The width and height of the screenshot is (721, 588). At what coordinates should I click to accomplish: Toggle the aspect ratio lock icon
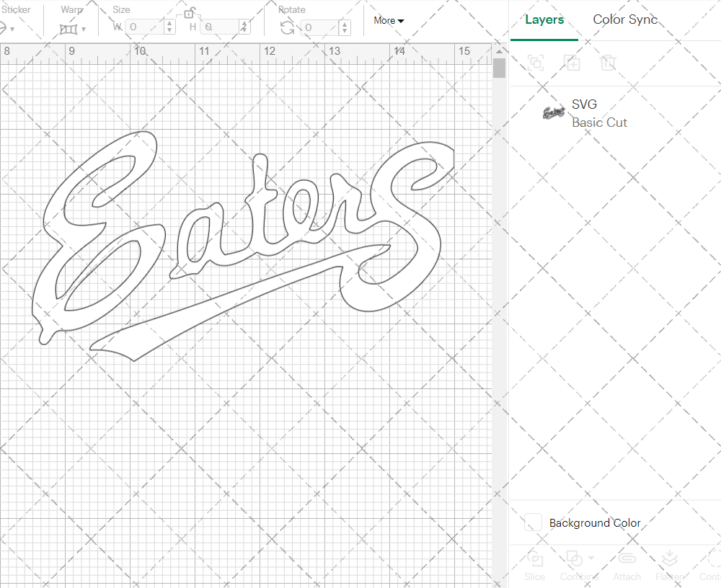(x=189, y=14)
